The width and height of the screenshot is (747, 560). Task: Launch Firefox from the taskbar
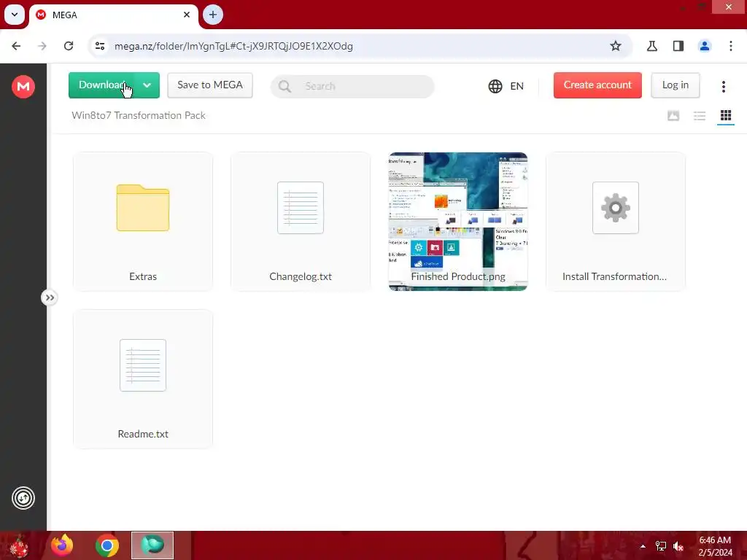click(x=62, y=545)
